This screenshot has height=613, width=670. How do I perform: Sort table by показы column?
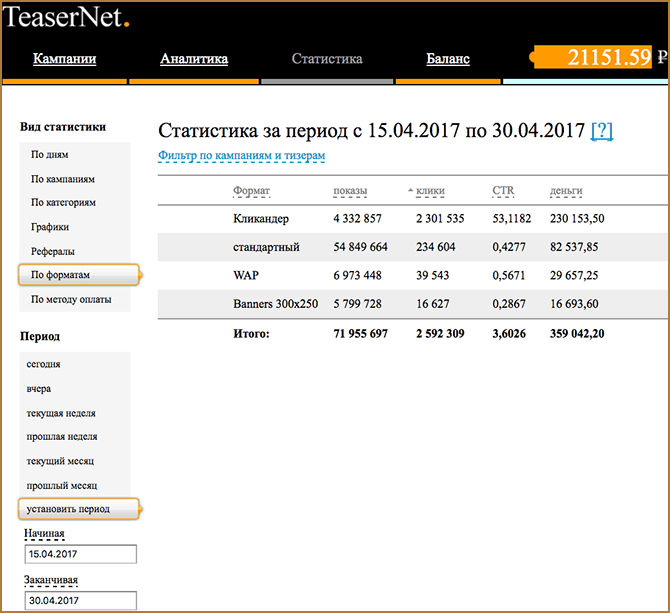pos(350,191)
